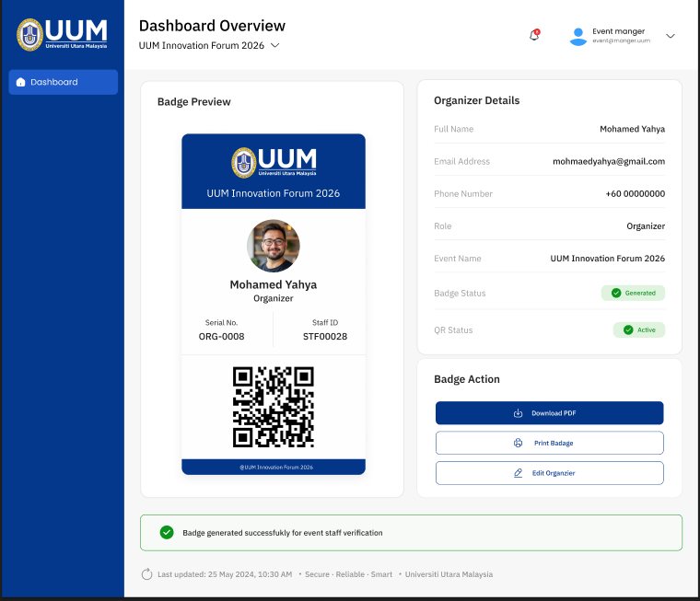Click the home icon beside Dashboard
700x601 pixels.
tap(20, 82)
